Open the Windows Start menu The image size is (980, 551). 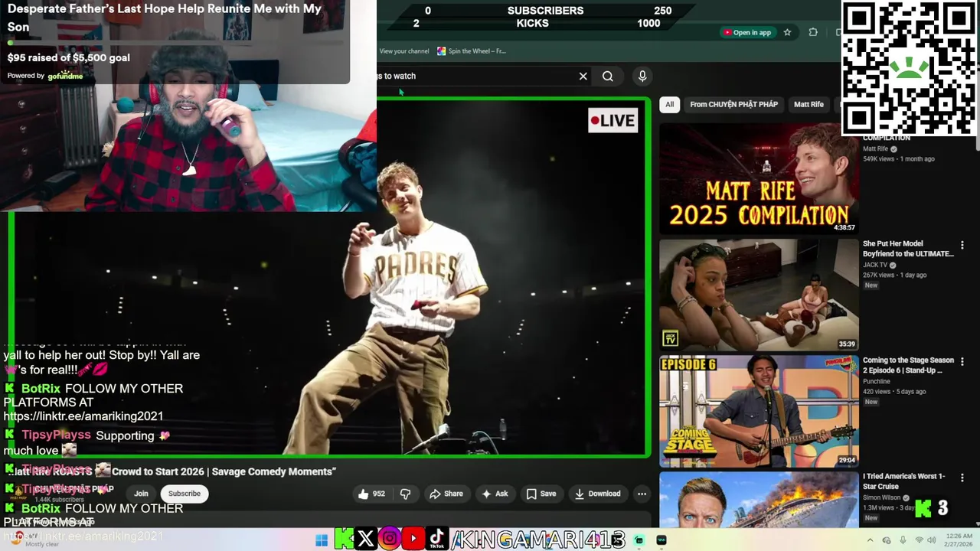322,540
